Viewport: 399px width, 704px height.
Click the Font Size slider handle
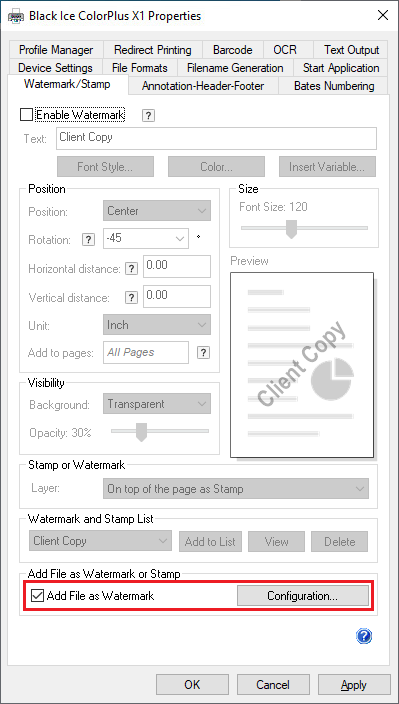coord(292,229)
